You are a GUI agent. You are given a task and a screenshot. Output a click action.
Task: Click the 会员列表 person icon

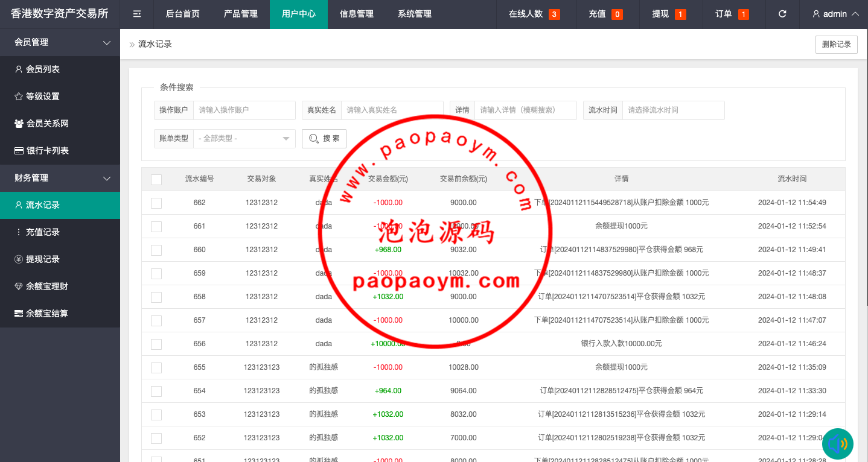click(19, 69)
